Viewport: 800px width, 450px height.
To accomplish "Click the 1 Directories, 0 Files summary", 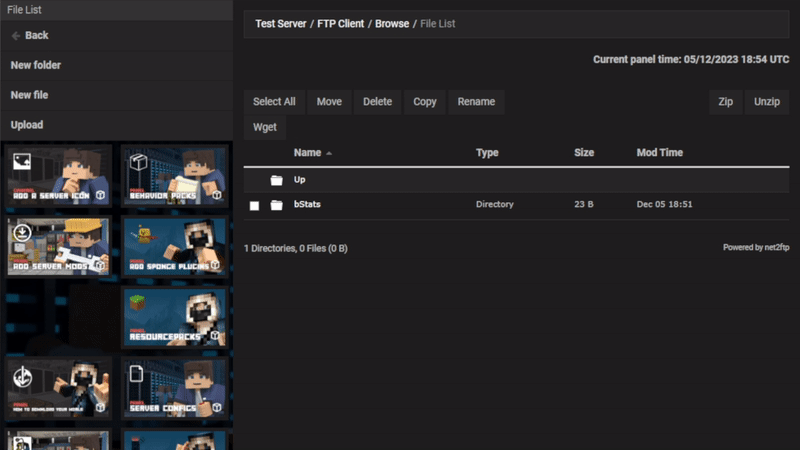I will coord(295,248).
